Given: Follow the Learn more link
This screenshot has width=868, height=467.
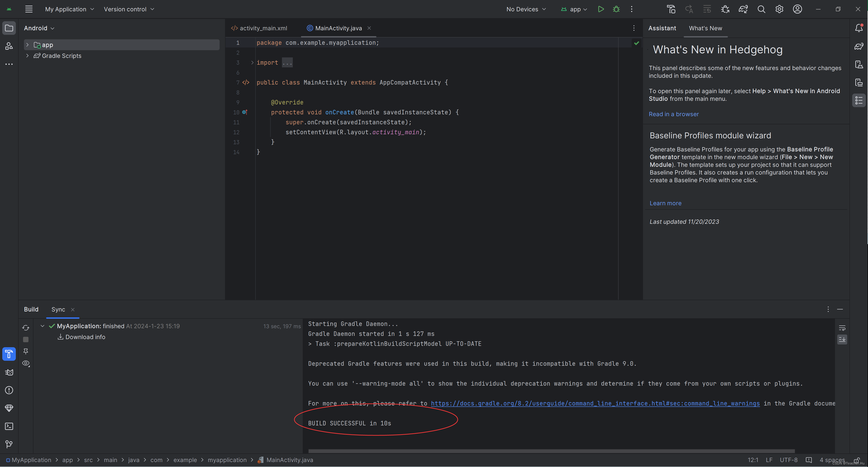Looking at the screenshot, I should [x=665, y=203].
